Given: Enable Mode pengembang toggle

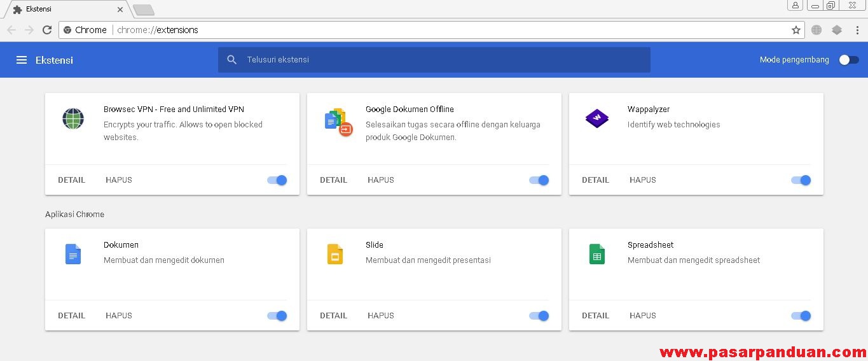Looking at the screenshot, I should coord(848,60).
